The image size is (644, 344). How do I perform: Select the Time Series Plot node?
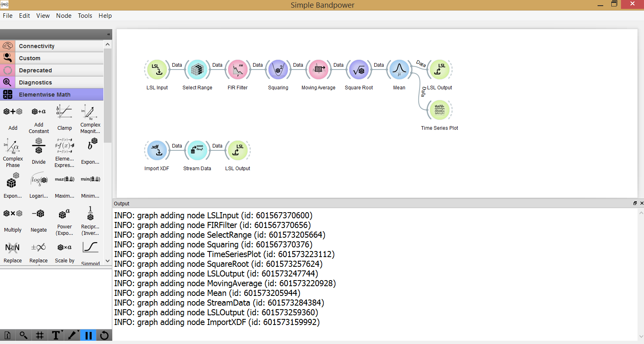pos(440,110)
